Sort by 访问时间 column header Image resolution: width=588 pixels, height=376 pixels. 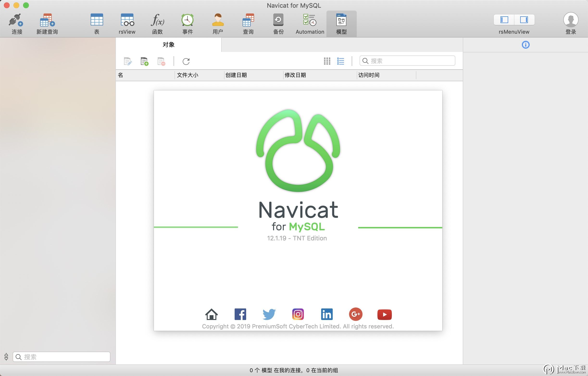pyautogui.click(x=387, y=75)
